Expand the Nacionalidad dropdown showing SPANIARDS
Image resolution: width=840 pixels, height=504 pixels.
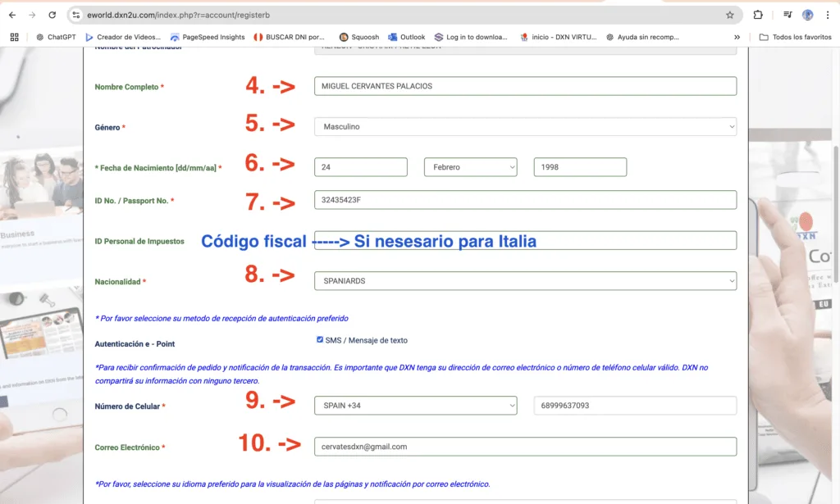coord(525,281)
